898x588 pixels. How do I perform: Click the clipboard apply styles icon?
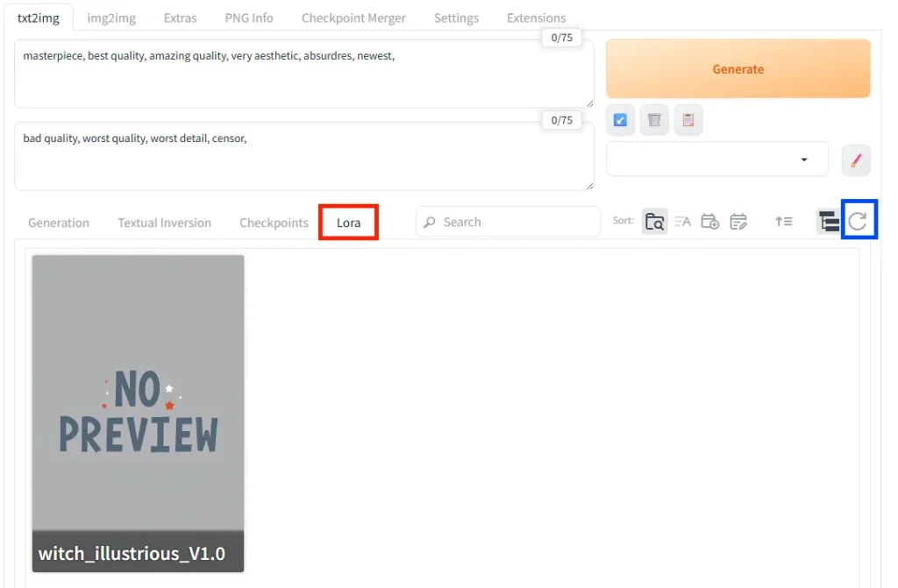[688, 120]
